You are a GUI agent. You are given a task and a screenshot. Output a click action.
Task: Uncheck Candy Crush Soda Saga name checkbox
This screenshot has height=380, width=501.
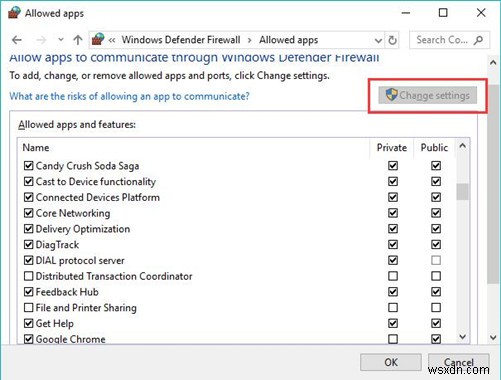click(29, 166)
